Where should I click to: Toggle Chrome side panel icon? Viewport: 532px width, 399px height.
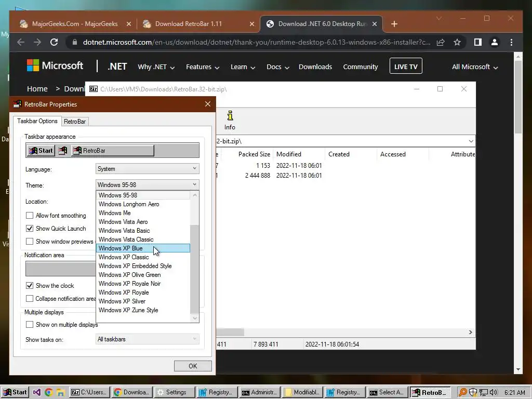point(478,42)
